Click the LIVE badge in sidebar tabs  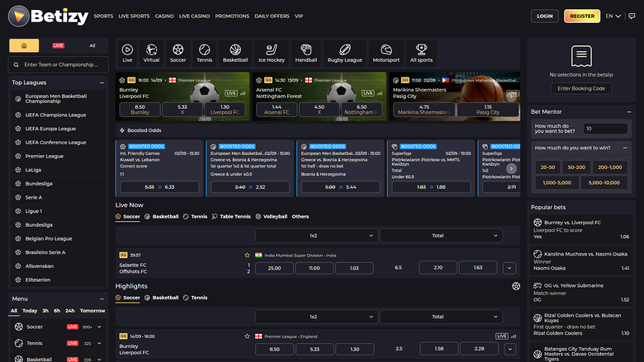click(58, 45)
